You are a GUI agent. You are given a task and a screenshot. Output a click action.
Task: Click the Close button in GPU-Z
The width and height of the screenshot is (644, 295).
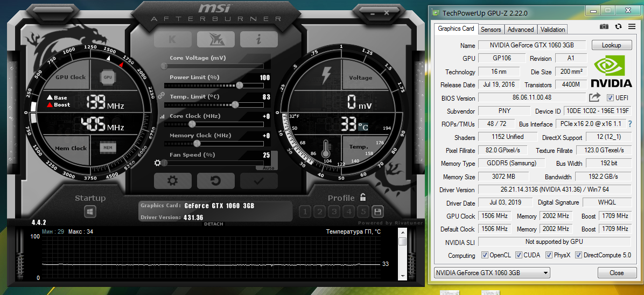pyautogui.click(x=617, y=272)
